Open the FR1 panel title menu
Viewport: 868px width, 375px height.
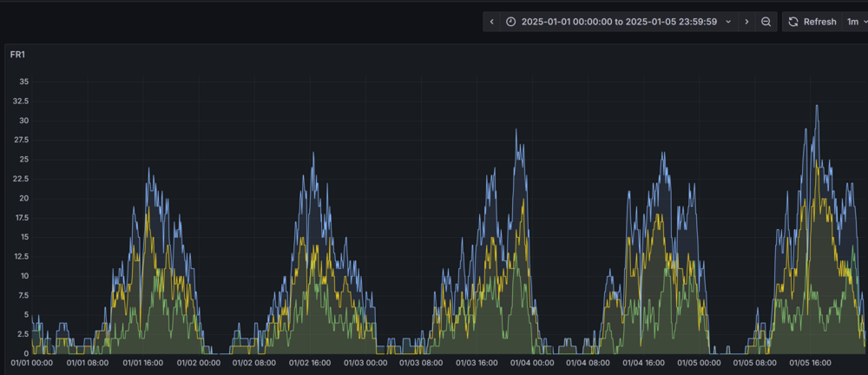16,54
